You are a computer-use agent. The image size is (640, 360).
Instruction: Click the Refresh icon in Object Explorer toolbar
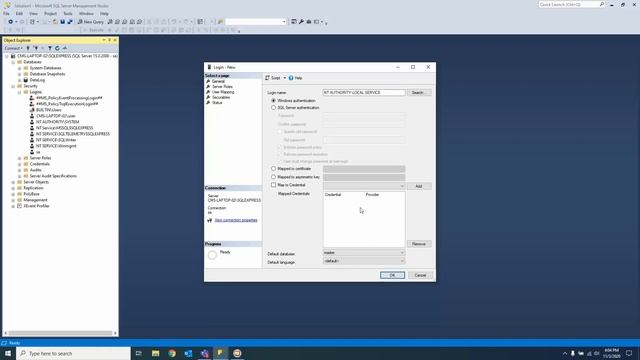pos(57,48)
